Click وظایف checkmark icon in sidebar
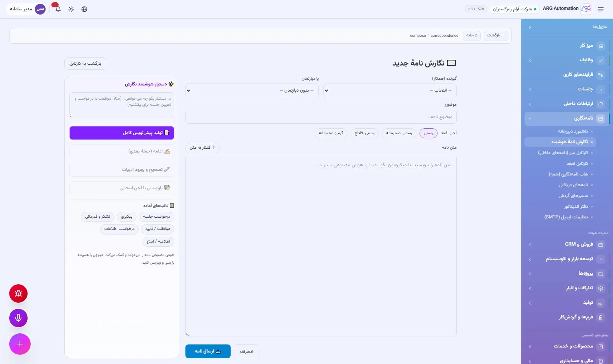 (601, 60)
